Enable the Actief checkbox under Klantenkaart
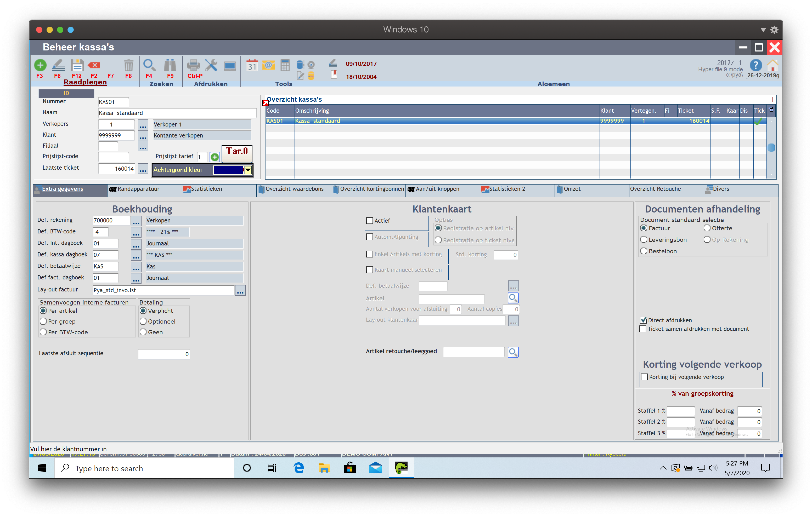The image size is (812, 517). pos(370,221)
